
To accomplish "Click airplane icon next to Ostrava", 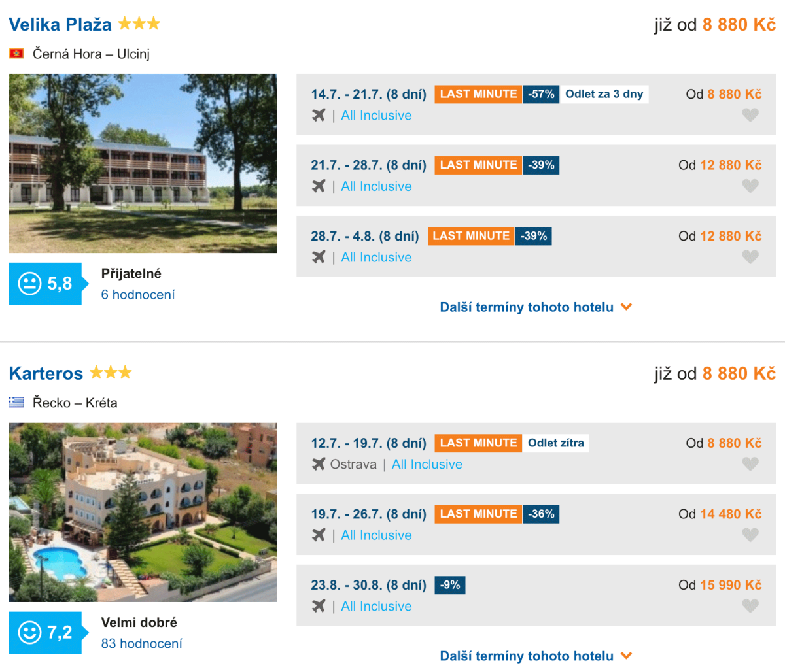I will (x=319, y=464).
